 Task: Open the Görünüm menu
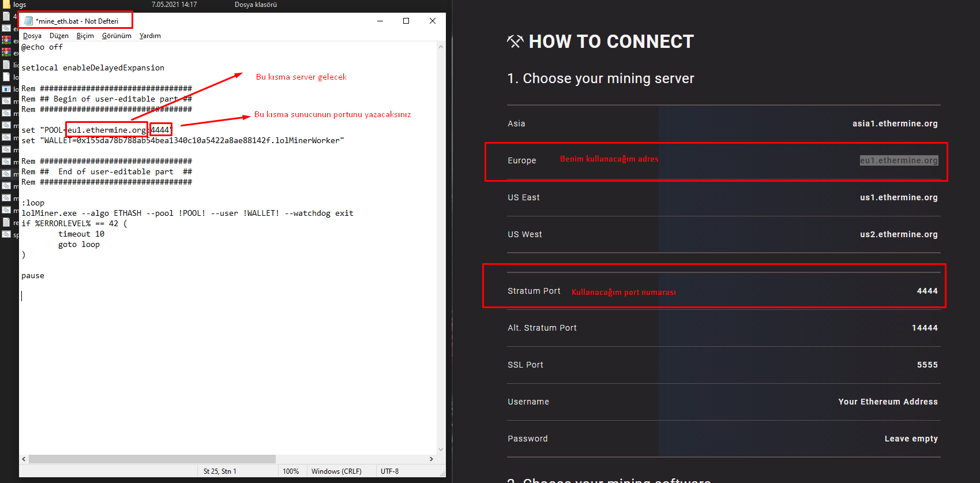(117, 36)
